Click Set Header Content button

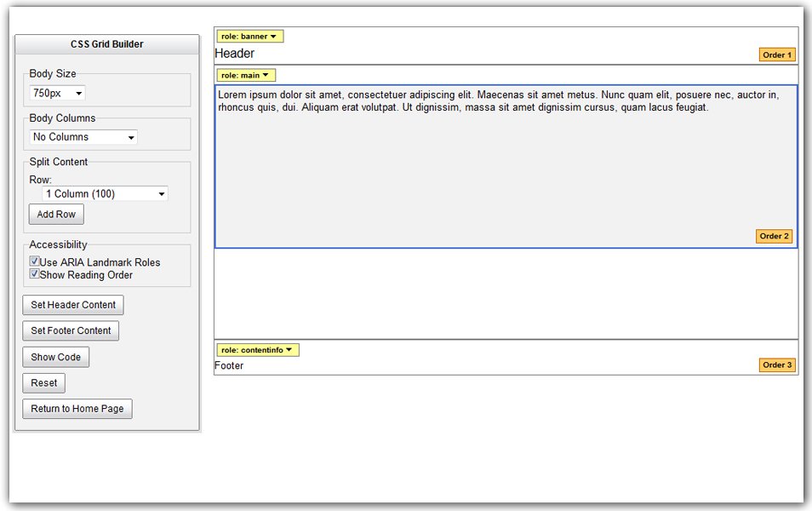(x=73, y=305)
